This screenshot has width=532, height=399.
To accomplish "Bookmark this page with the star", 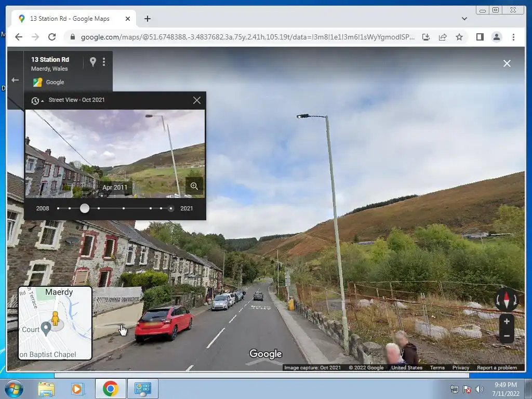I will pyautogui.click(x=459, y=37).
